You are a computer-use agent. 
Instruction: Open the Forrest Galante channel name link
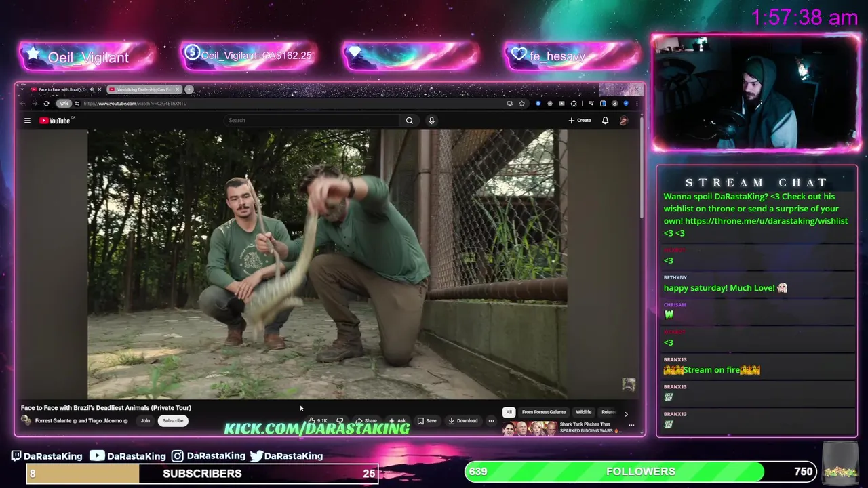click(x=53, y=421)
